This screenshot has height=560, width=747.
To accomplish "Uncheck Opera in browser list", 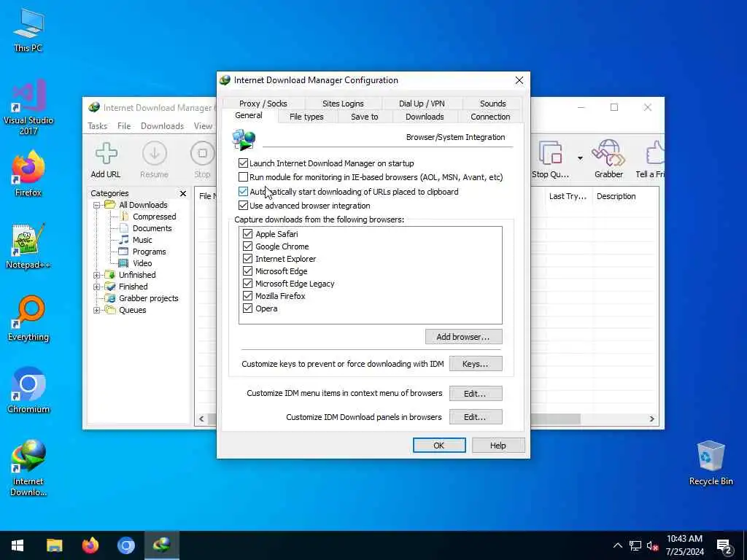I will pos(247,308).
